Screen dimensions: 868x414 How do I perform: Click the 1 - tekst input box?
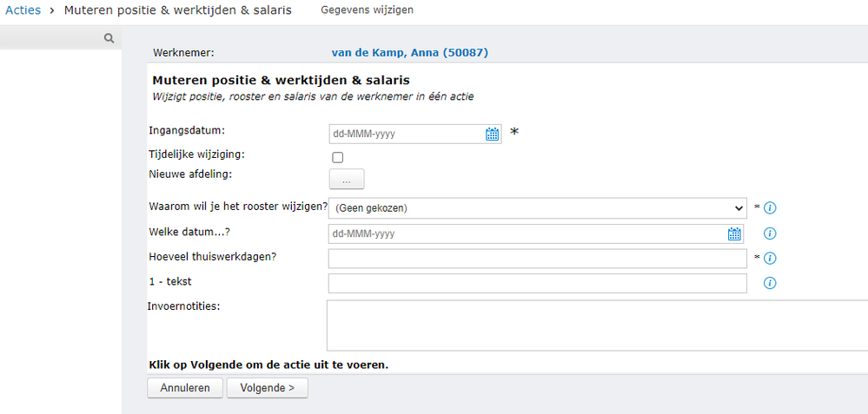pyautogui.click(x=537, y=283)
